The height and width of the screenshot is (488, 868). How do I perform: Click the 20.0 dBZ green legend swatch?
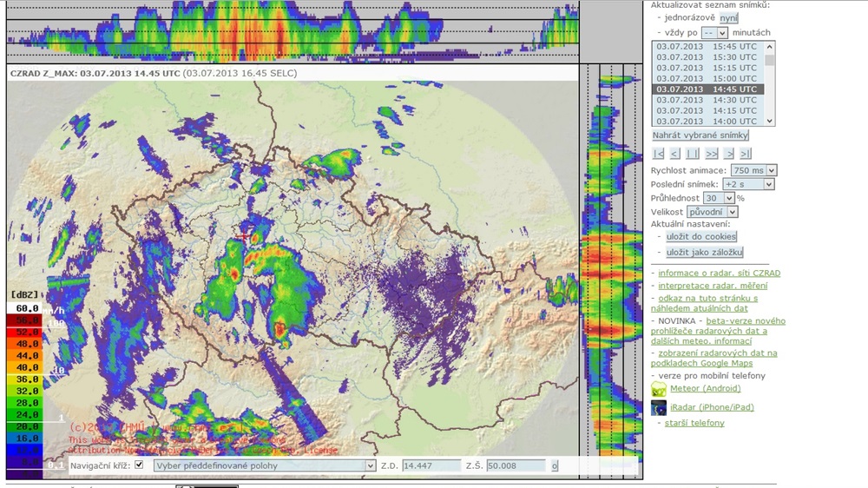point(24,426)
